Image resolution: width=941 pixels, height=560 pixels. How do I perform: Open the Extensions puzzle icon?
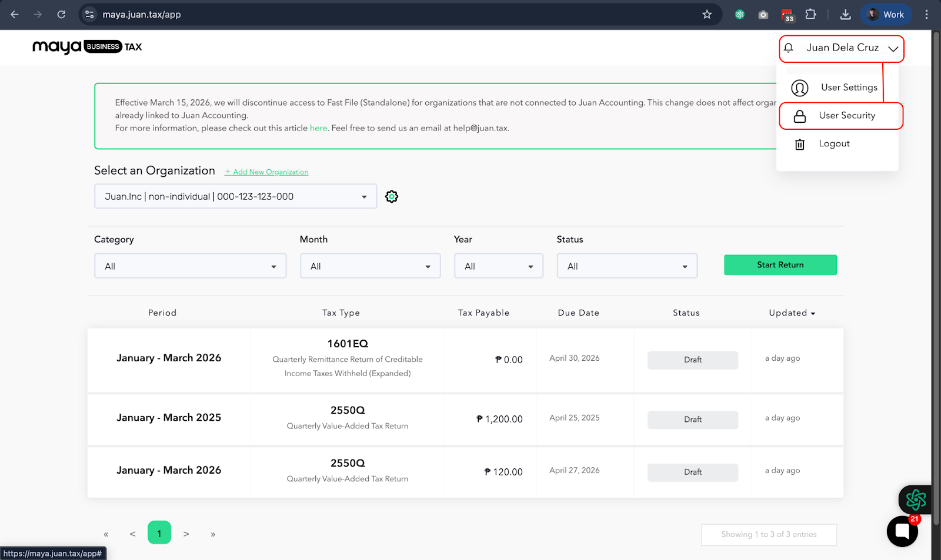[810, 15]
